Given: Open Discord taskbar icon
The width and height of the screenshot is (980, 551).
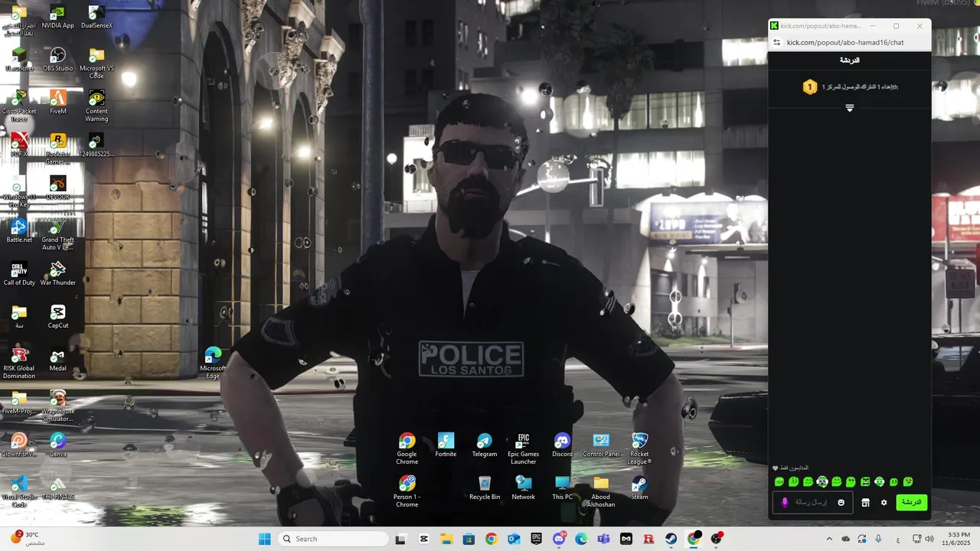Looking at the screenshot, I should [559, 539].
